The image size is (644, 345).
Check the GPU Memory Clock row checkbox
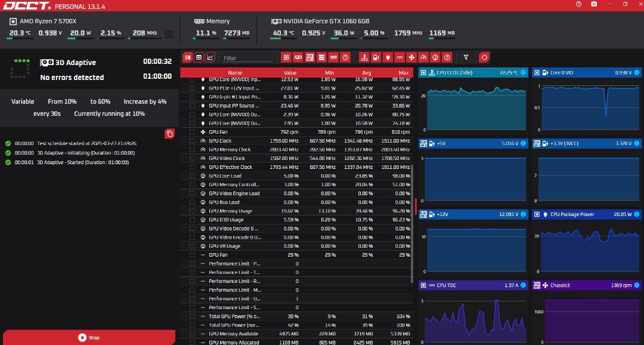point(192,150)
